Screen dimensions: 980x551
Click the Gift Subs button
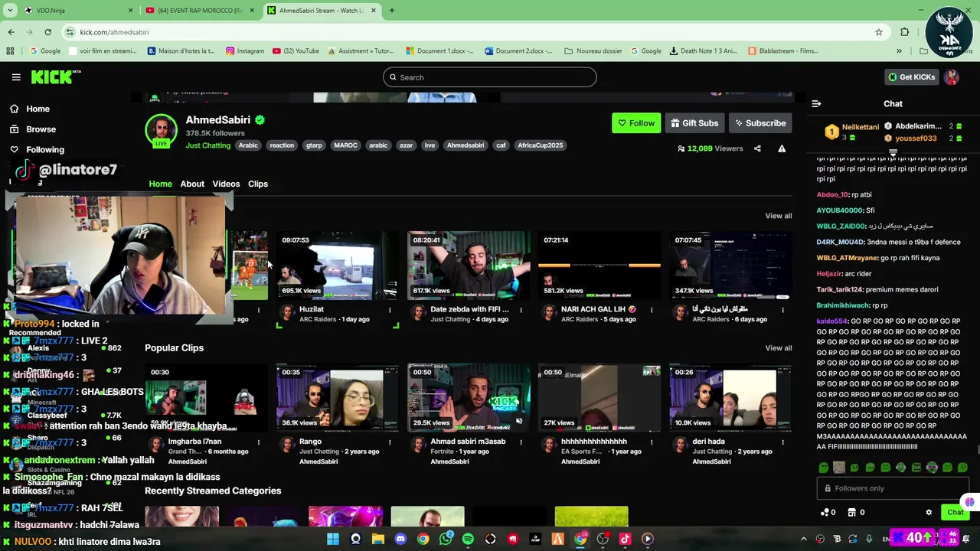click(694, 123)
